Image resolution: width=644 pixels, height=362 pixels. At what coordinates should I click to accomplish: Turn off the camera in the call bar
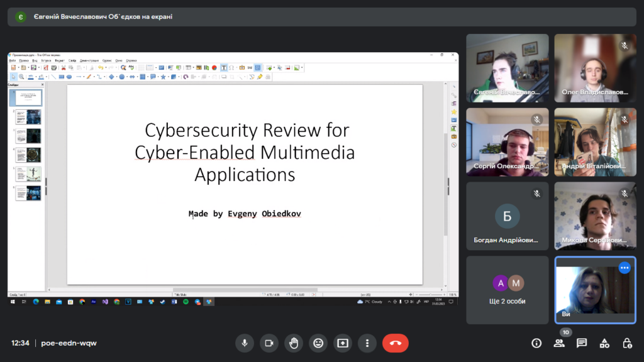pyautogui.click(x=269, y=343)
